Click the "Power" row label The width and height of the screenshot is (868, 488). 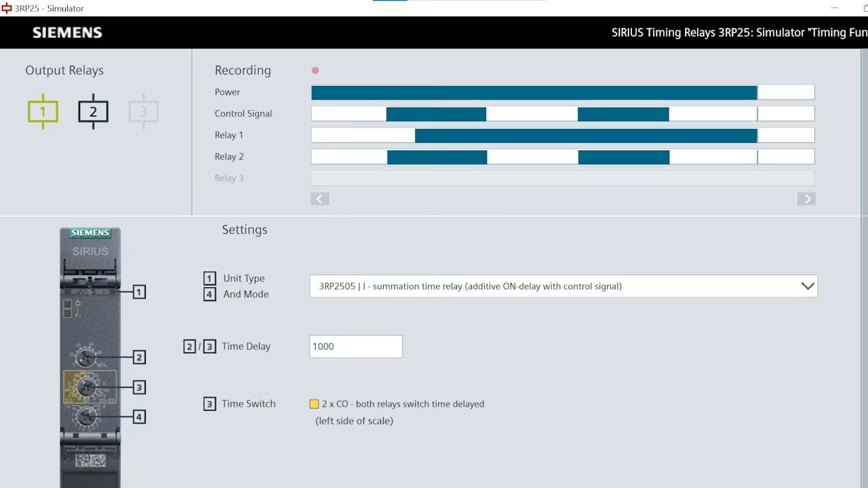227,92
